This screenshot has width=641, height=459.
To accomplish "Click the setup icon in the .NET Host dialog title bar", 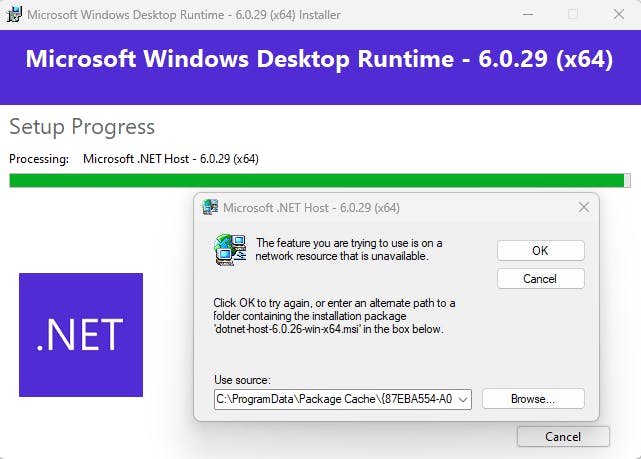I will (x=210, y=208).
